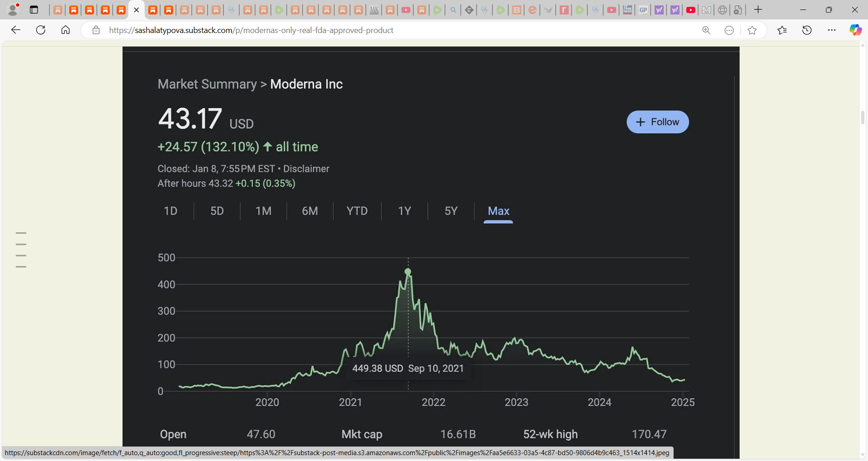868x461 pixels.
Task: Open the browser profile avatar
Action: pos(14,9)
